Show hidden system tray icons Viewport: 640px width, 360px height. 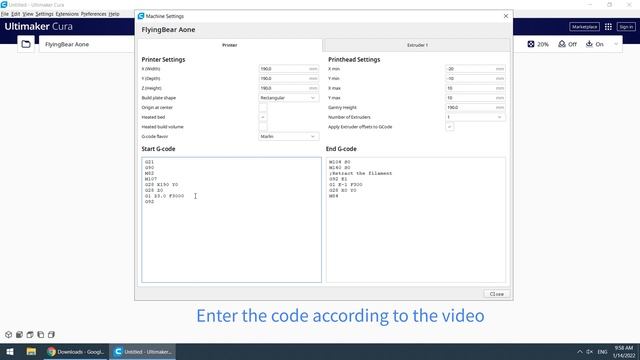point(580,352)
